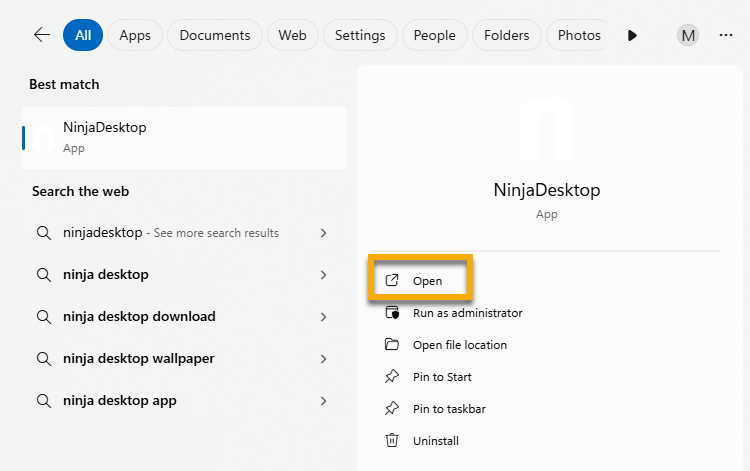Viewport: 750px width, 471px height.
Task: Click the Run as administrator shield icon
Action: [392, 313]
